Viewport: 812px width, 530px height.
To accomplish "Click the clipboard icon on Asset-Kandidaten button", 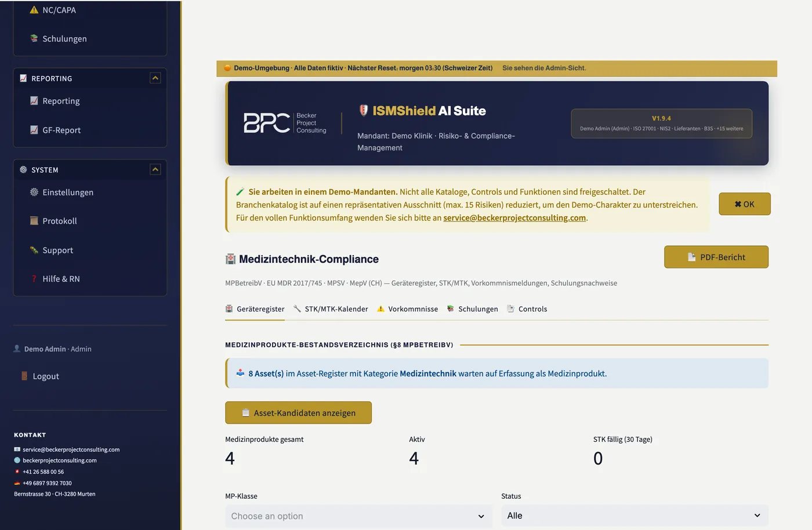I will coord(245,413).
